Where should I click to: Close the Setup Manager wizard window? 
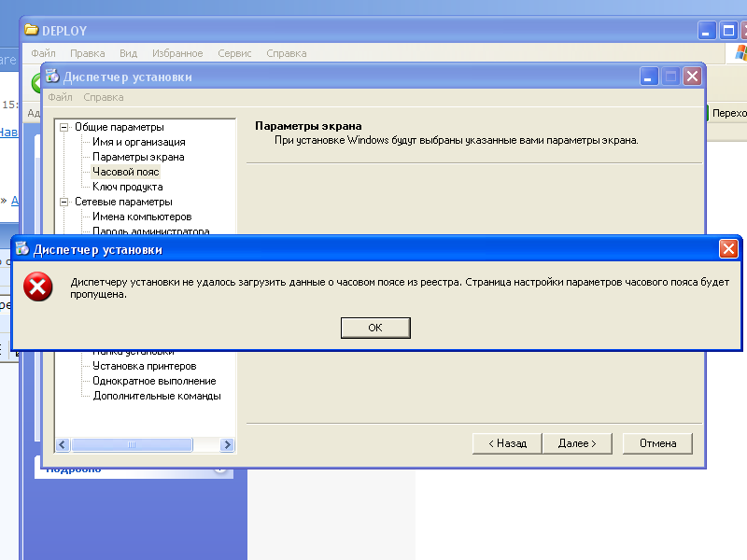pos(693,77)
